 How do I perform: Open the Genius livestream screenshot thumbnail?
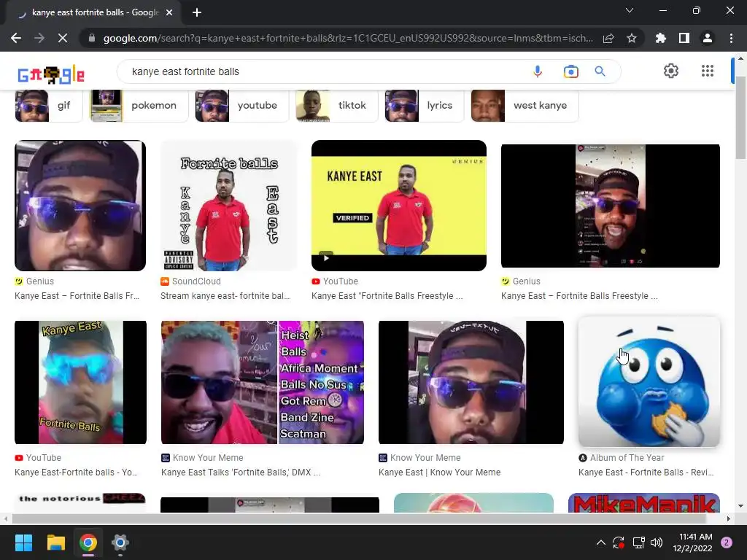[611, 206]
